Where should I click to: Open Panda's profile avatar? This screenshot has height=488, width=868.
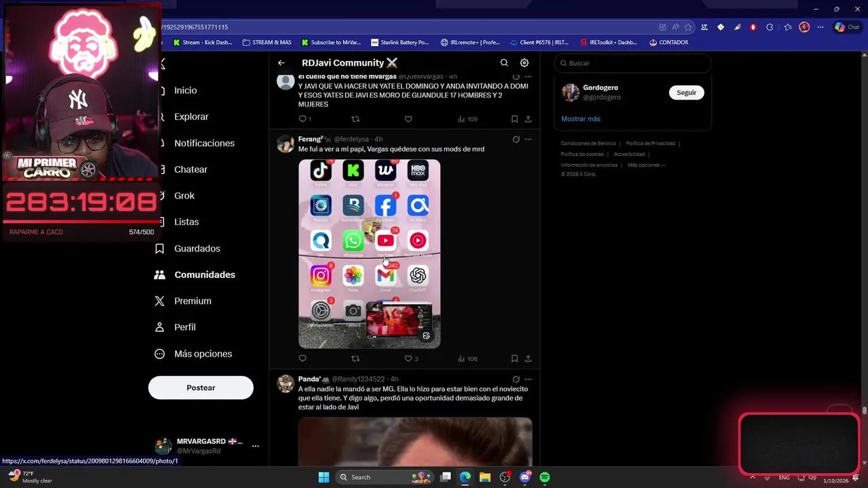285,384
